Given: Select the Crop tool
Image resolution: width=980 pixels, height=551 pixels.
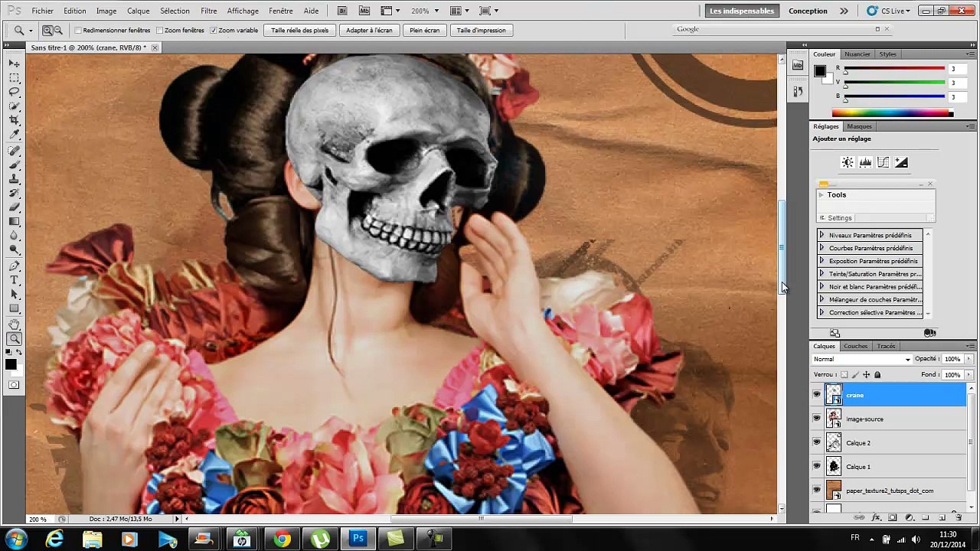Looking at the screenshot, I should (15, 121).
